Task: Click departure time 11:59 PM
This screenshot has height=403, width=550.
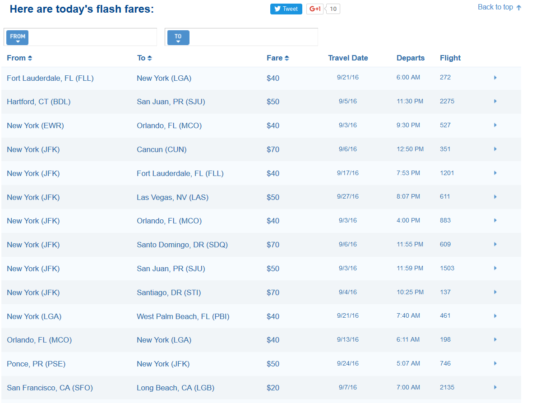Action: [410, 268]
